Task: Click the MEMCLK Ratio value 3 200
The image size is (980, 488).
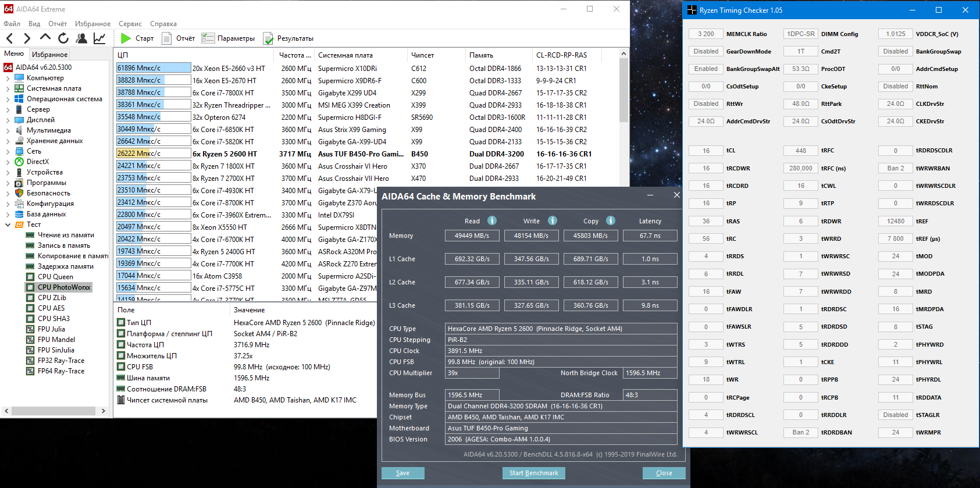Action: coord(706,34)
